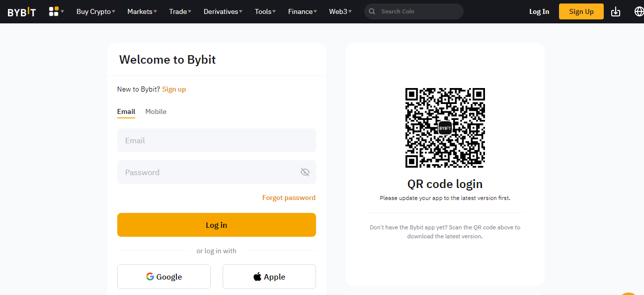Open the Finance dropdown menu

pos(303,11)
